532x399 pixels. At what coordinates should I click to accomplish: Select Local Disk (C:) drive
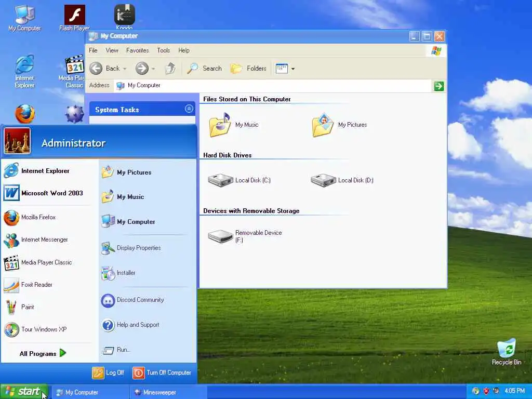coord(239,180)
